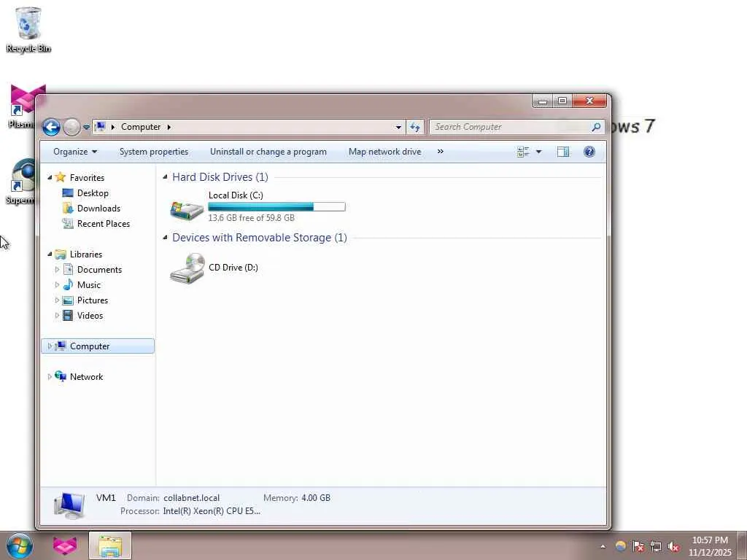Select the Favorites star heading
This screenshot has width=747, height=560.
[x=80, y=178]
